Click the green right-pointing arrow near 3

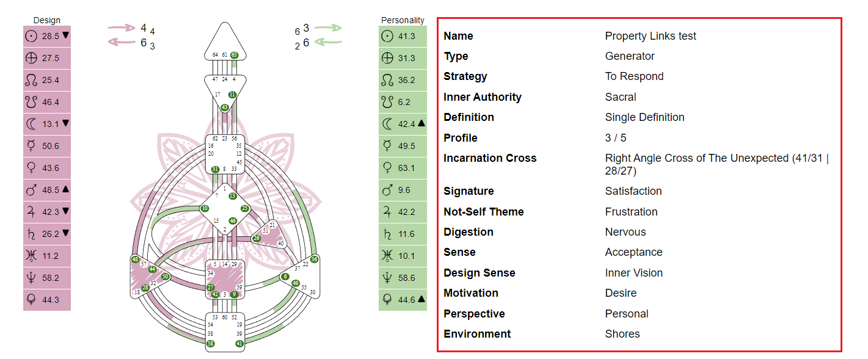point(328,27)
